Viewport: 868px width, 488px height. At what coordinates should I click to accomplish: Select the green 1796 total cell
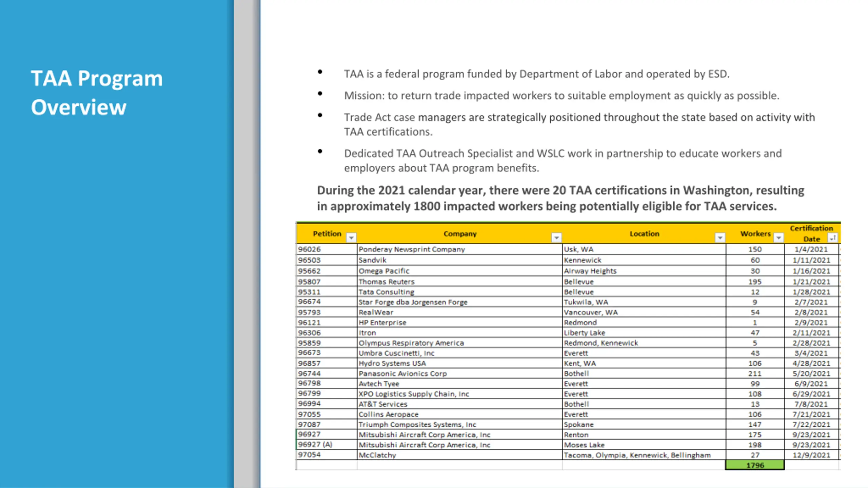(x=755, y=465)
